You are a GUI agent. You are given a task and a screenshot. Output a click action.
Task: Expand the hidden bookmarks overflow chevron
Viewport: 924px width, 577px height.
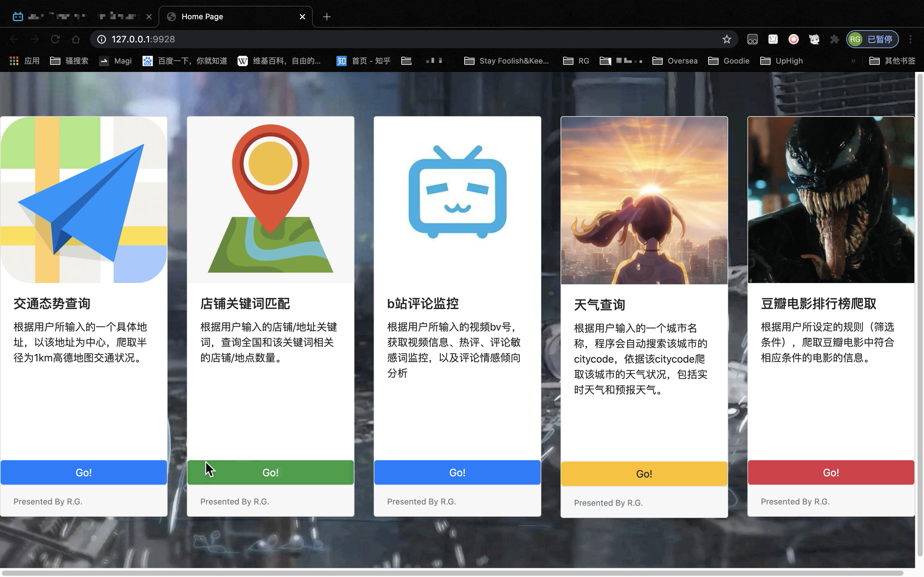[x=853, y=61]
